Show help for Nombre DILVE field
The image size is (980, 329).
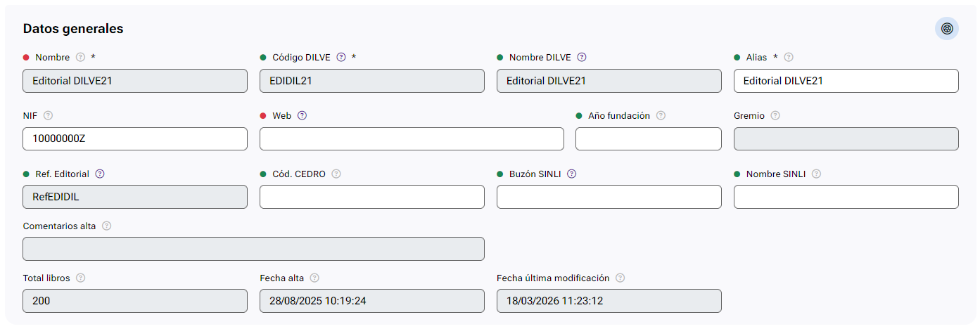coord(582,58)
